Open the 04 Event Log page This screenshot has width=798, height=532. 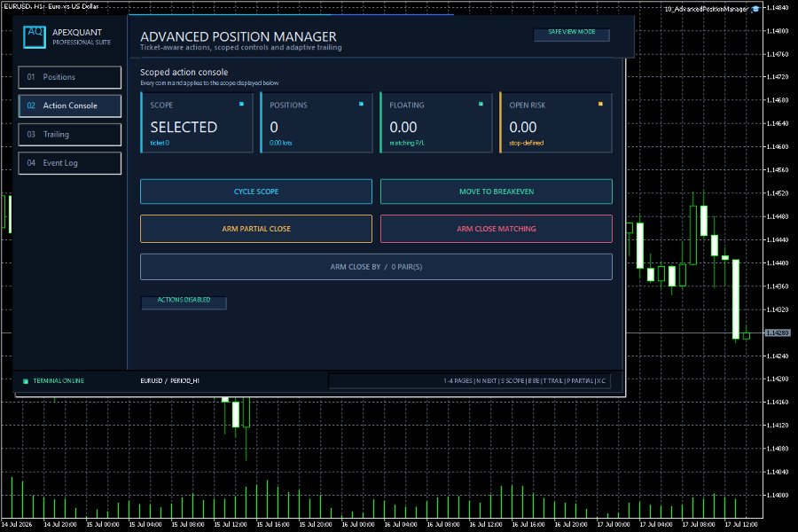coord(70,163)
